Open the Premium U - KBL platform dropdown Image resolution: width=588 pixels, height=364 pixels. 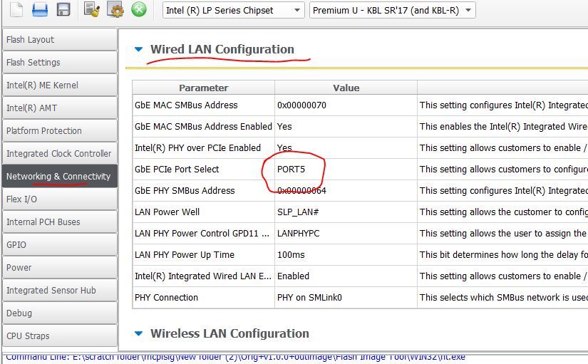(x=393, y=10)
